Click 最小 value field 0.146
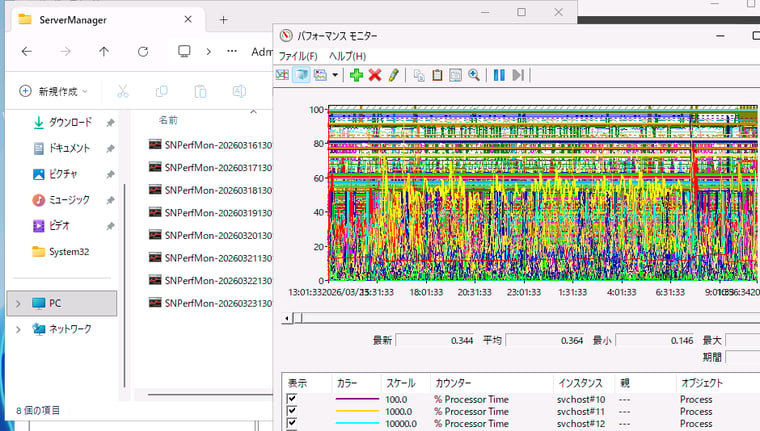 click(x=655, y=340)
